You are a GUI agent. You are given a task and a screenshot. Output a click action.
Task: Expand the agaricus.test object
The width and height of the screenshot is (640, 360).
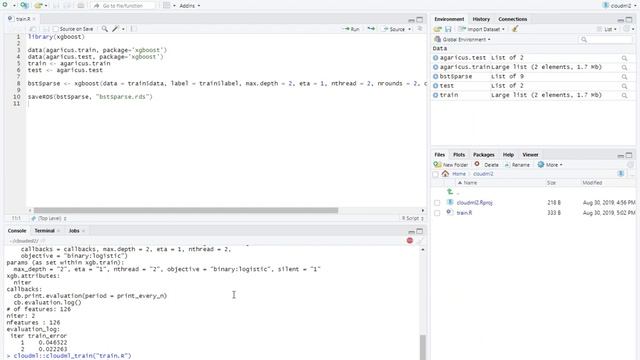click(436, 58)
